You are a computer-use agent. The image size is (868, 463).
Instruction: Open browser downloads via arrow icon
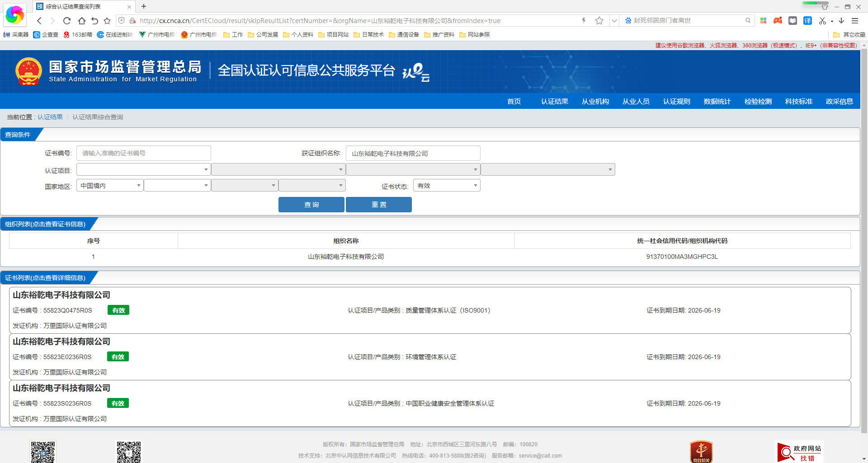[841, 20]
